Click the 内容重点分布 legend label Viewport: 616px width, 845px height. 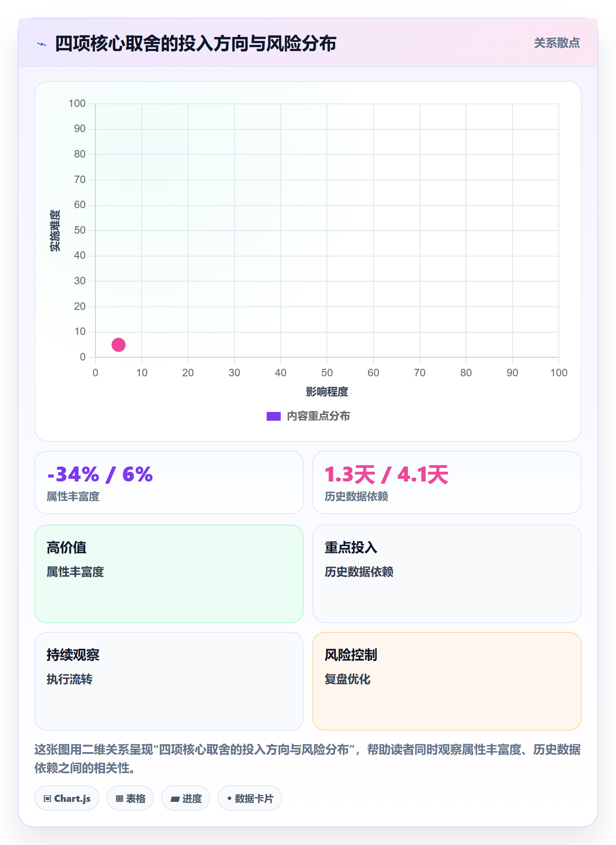coord(318,416)
